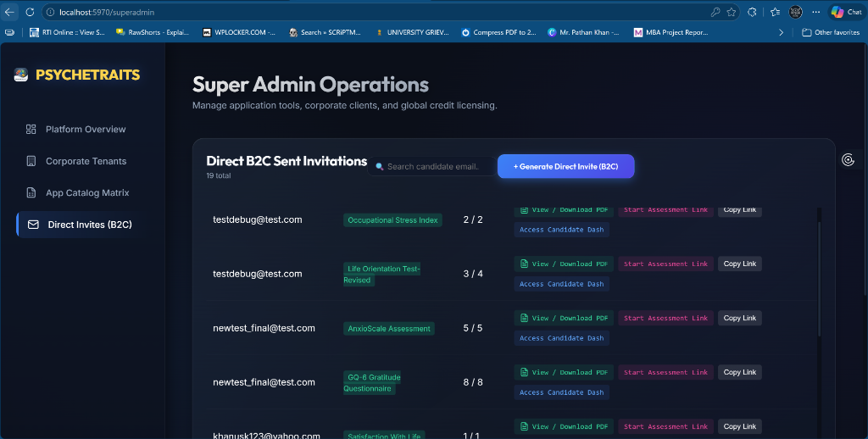The image size is (868, 439).
Task: Open the MBA Project Report bookmark
Action: (671, 33)
